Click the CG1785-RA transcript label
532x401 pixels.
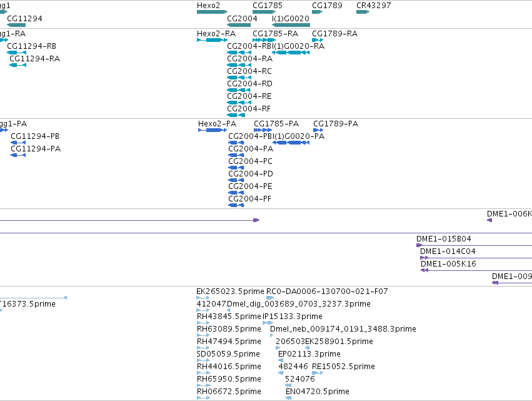[276, 34]
